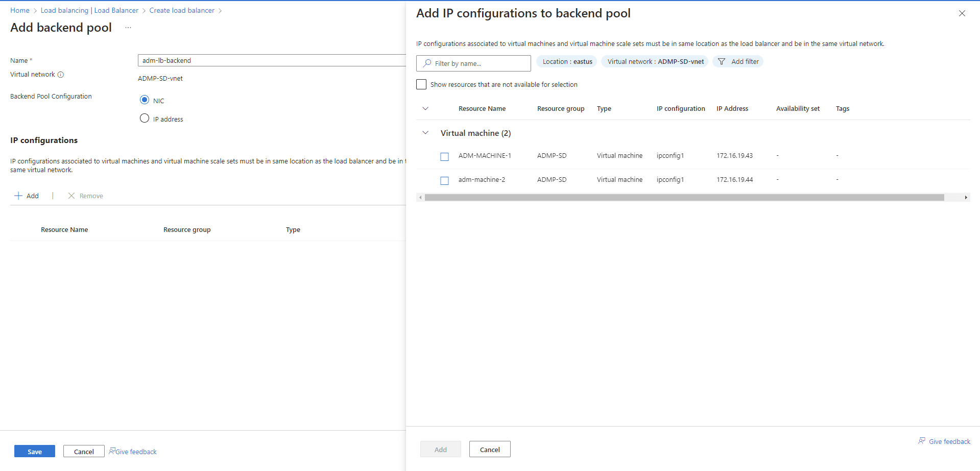Go to the Home breadcrumb
This screenshot has width=980, height=471.
(20, 10)
